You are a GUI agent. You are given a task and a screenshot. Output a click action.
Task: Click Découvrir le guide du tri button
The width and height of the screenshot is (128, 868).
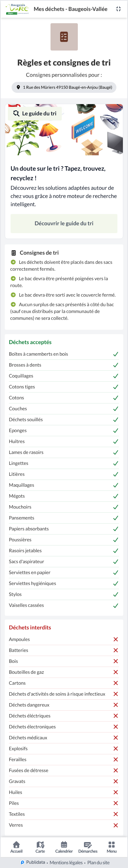[x=64, y=224]
